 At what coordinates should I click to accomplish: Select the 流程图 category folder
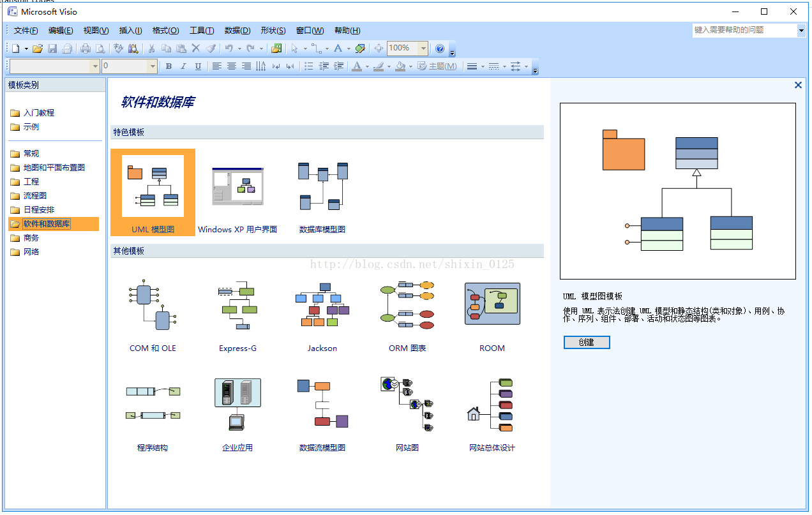pyautogui.click(x=28, y=196)
